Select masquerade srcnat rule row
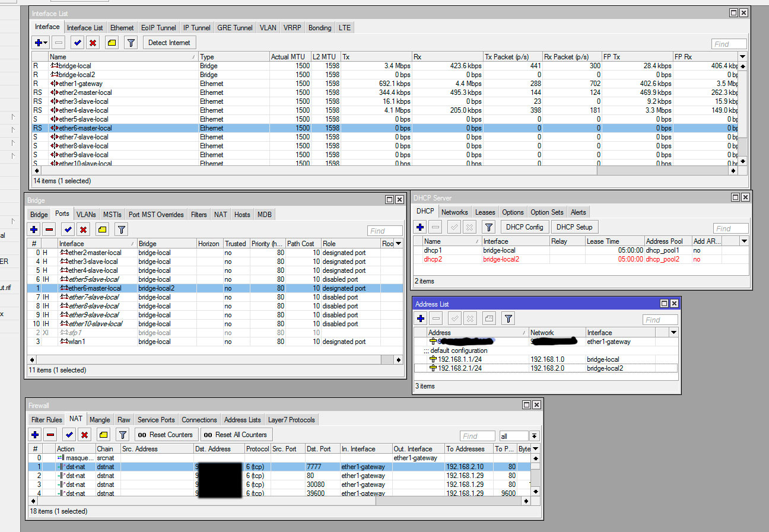This screenshot has width=769, height=532. [x=279, y=458]
